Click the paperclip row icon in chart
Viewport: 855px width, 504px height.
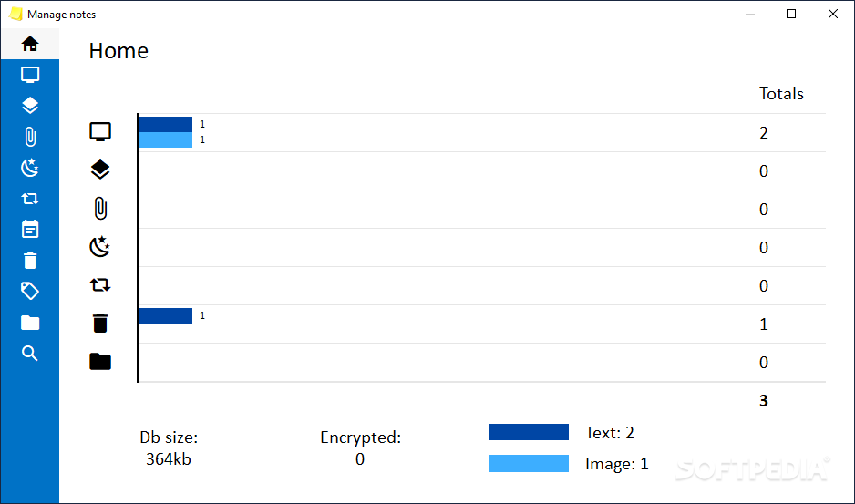pyautogui.click(x=100, y=209)
